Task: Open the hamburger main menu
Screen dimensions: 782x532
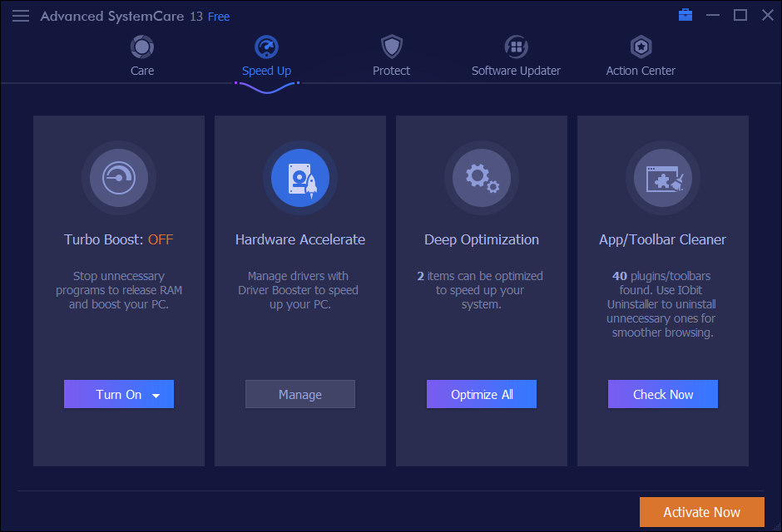Action: tap(21, 16)
